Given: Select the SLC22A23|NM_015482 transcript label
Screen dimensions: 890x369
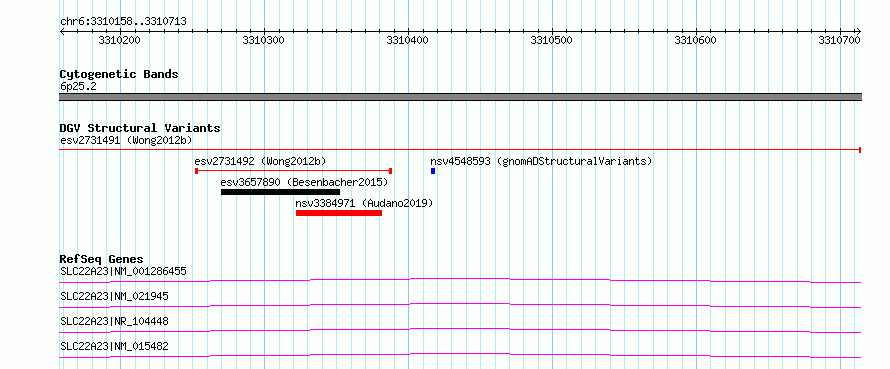Looking at the screenshot, I should pyautogui.click(x=114, y=346).
